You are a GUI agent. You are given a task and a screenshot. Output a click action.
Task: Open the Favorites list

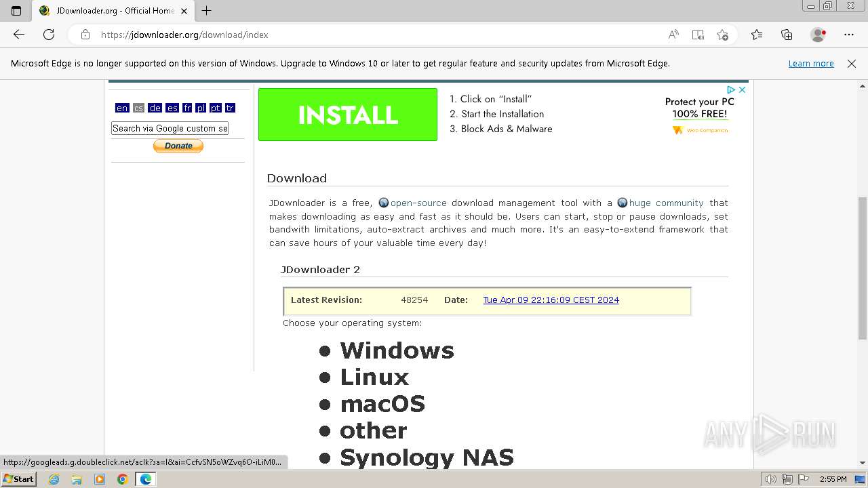pyautogui.click(x=757, y=35)
